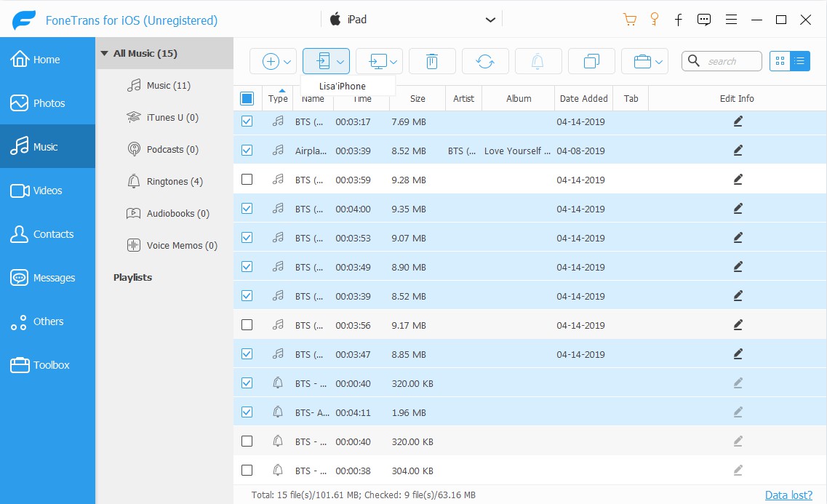The image size is (827, 504).
Task: Open the Messages section
Action: (47, 278)
